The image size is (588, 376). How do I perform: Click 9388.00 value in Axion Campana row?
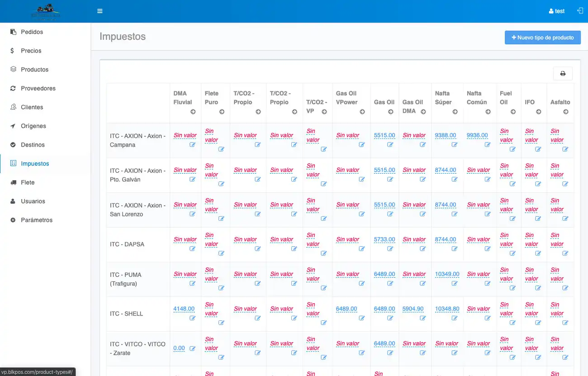click(x=446, y=135)
